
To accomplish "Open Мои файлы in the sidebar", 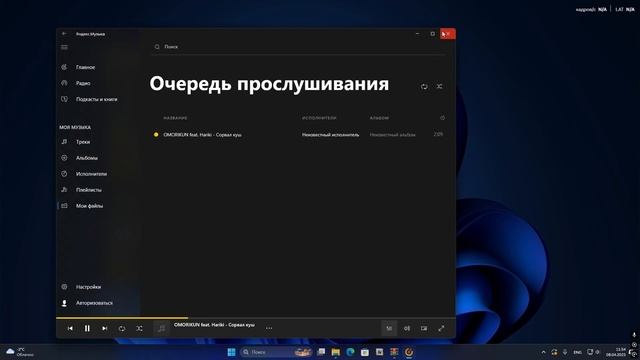I will coord(89,206).
